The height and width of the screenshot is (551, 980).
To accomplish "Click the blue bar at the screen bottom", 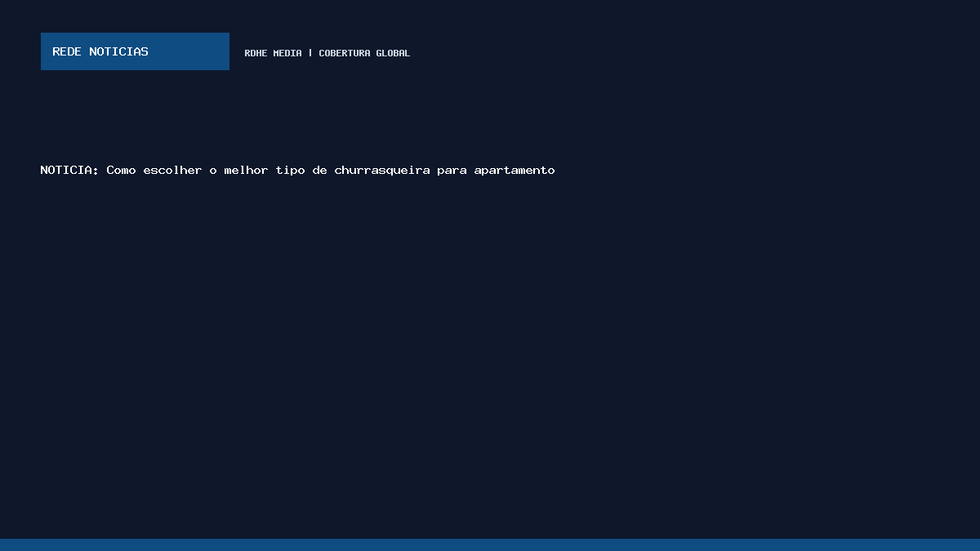I will pyautogui.click(x=490, y=544).
